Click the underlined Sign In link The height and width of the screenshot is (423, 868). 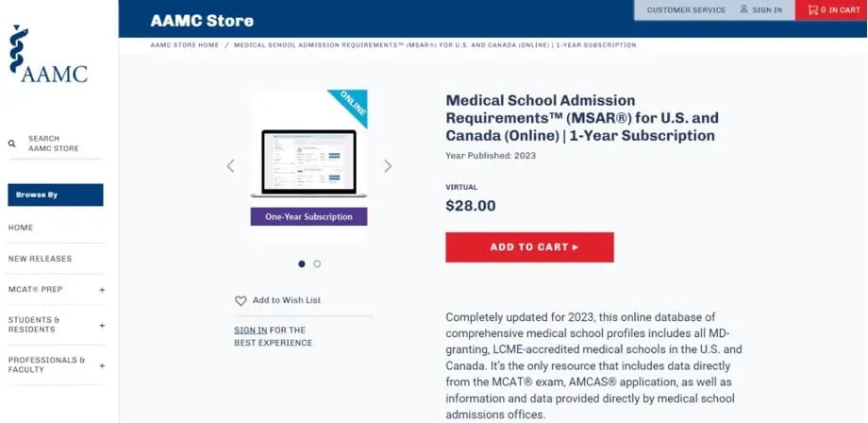coord(250,330)
